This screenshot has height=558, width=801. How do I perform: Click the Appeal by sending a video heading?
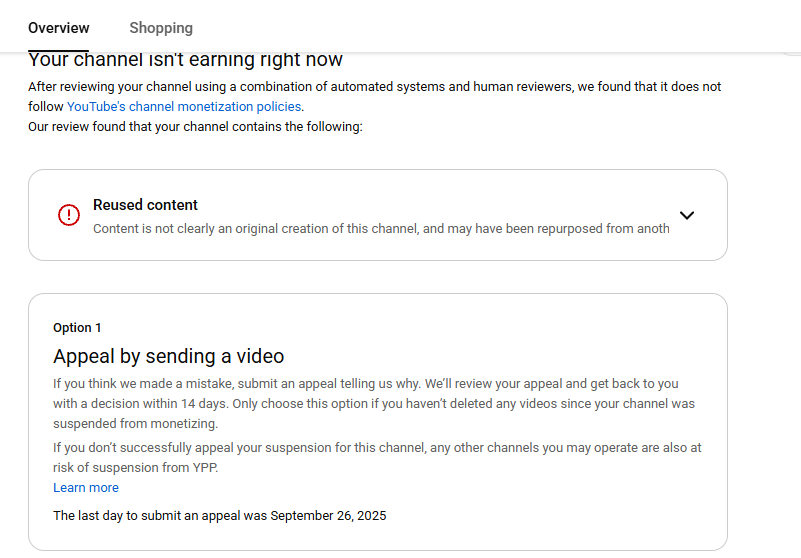[x=168, y=356]
